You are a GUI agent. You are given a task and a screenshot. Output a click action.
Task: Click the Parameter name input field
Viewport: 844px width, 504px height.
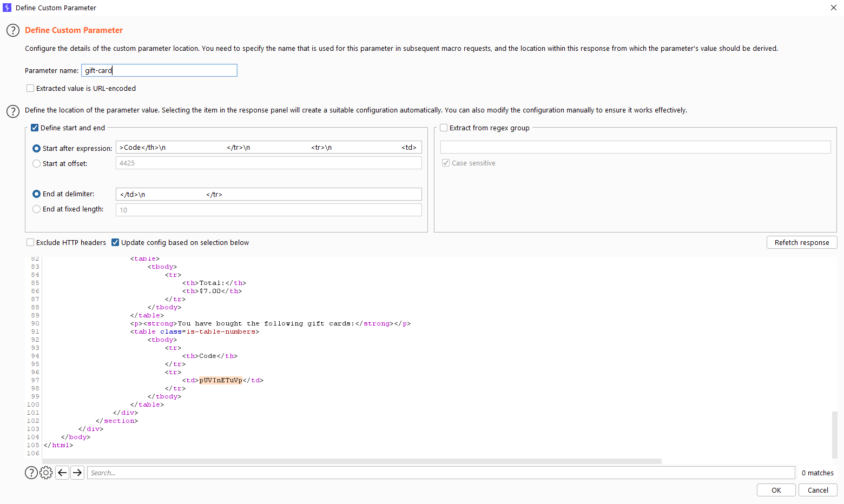click(x=159, y=70)
